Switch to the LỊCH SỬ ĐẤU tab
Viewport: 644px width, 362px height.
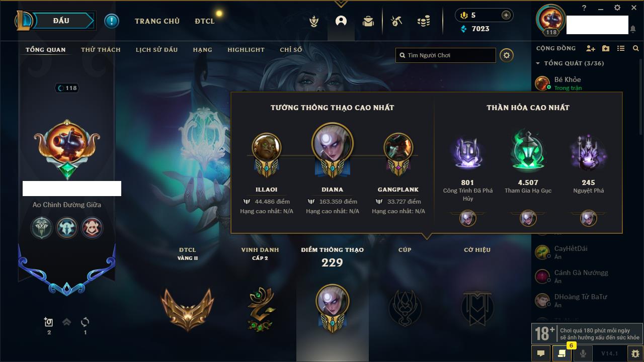(156, 50)
